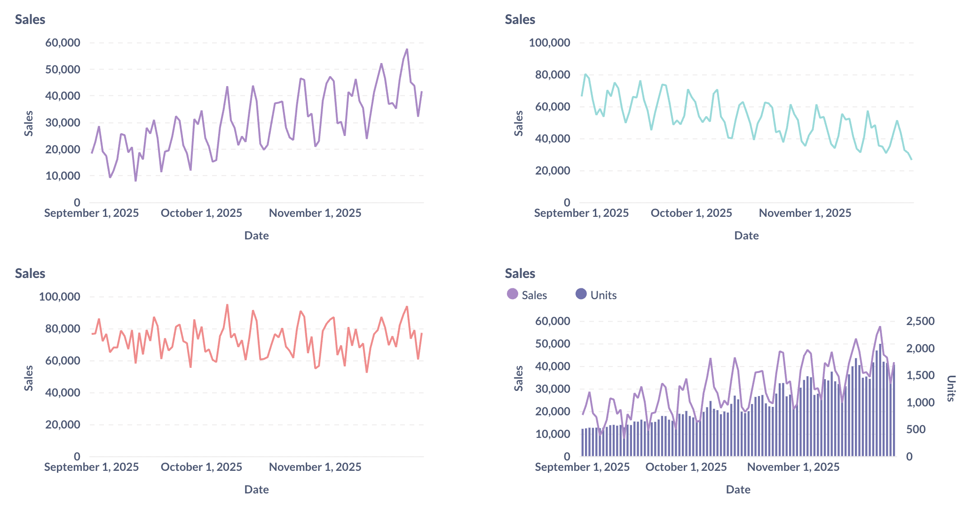This screenshot has height=508, width=980.
Task: Click the Sales title of top-right chart
Action: pos(519,20)
